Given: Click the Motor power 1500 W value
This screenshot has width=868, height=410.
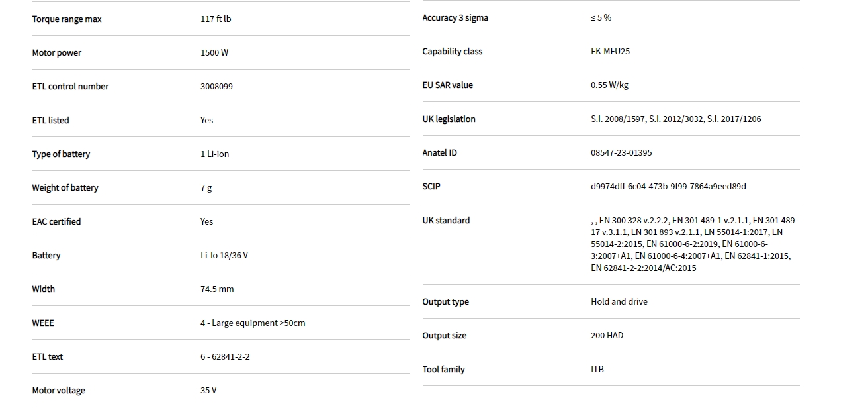Looking at the screenshot, I should [214, 53].
